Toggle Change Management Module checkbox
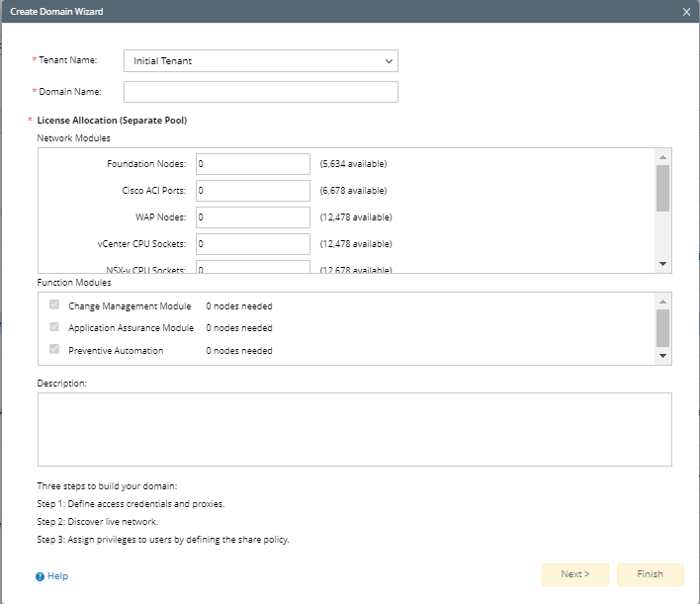The height and width of the screenshot is (604, 700). 54,306
